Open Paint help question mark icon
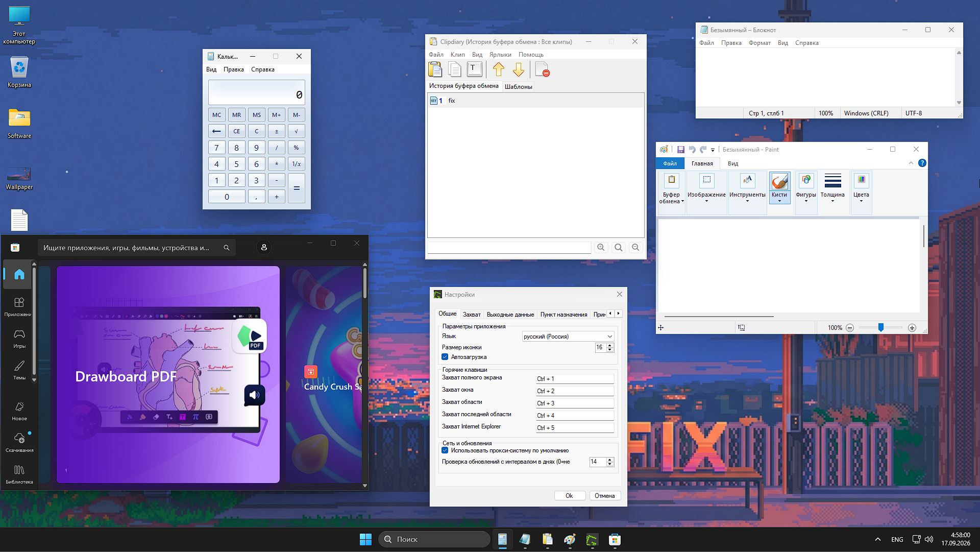Image resolution: width=980 pixels, height=552 pixels. point(922,163)
